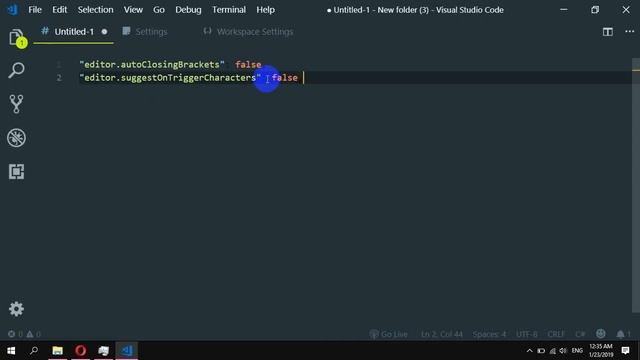Select encoding UTF-8 in status bar

pos(527,334)
